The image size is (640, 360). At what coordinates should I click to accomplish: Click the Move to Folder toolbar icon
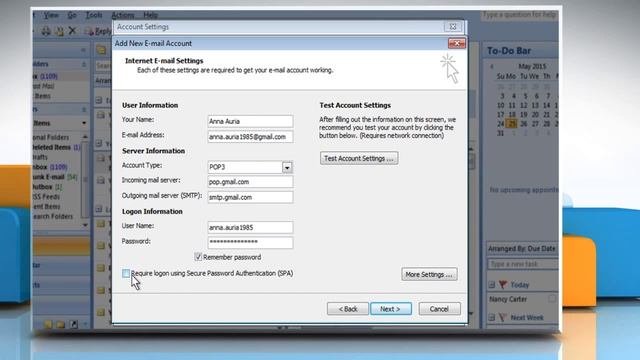click(x=59, y=31)
